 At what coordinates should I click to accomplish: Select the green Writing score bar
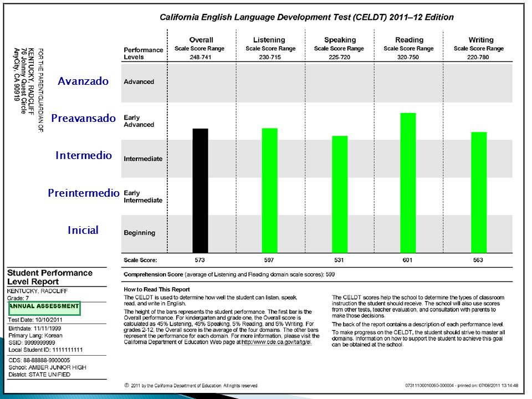[479, 192]
